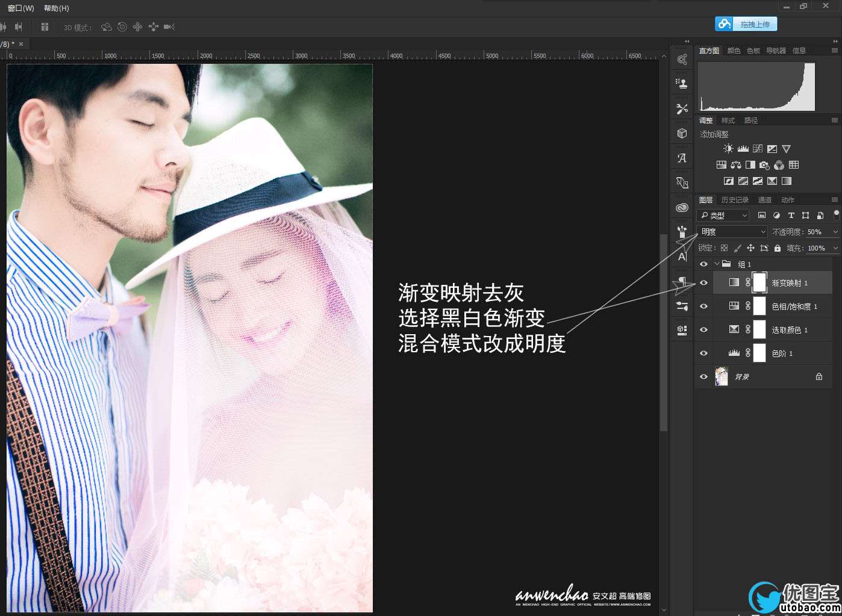Image resolution: width=842 pixels, height=616 pixels.
Task: Switch to the 颜色 tab
Action: tap(734, 51)
